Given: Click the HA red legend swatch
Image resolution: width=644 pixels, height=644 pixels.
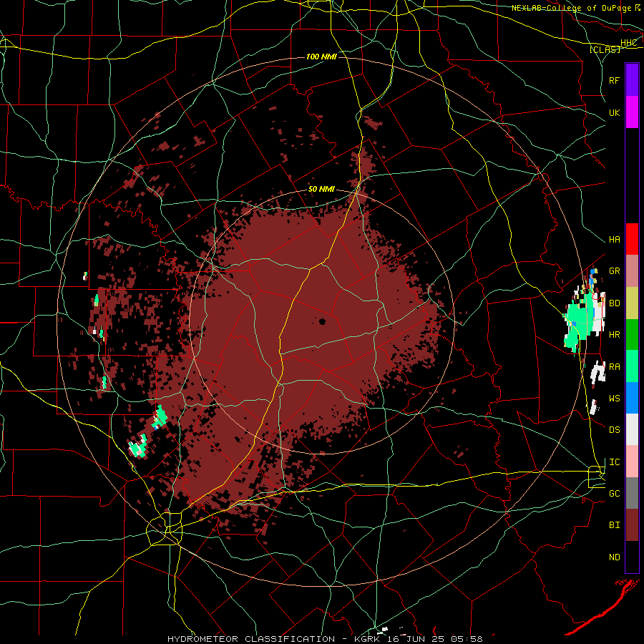Looking at the screenshot, I should tap(632, 239).
